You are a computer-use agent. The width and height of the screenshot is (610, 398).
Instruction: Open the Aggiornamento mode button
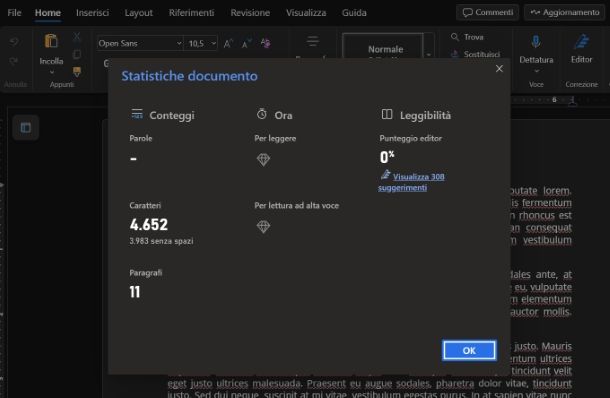(x=564, y=12)
